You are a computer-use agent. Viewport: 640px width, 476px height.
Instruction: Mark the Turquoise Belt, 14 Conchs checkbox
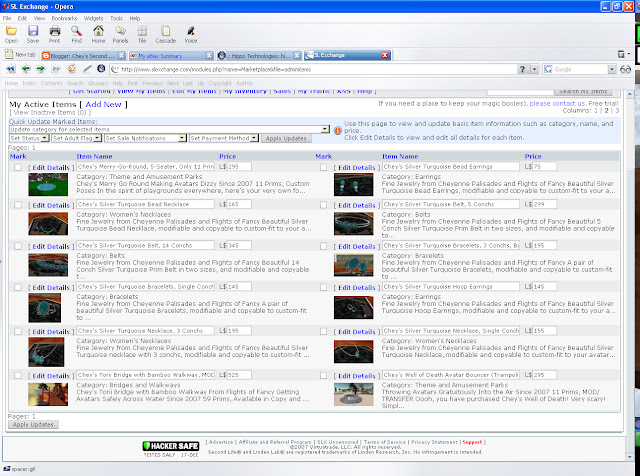click(18, 246)
